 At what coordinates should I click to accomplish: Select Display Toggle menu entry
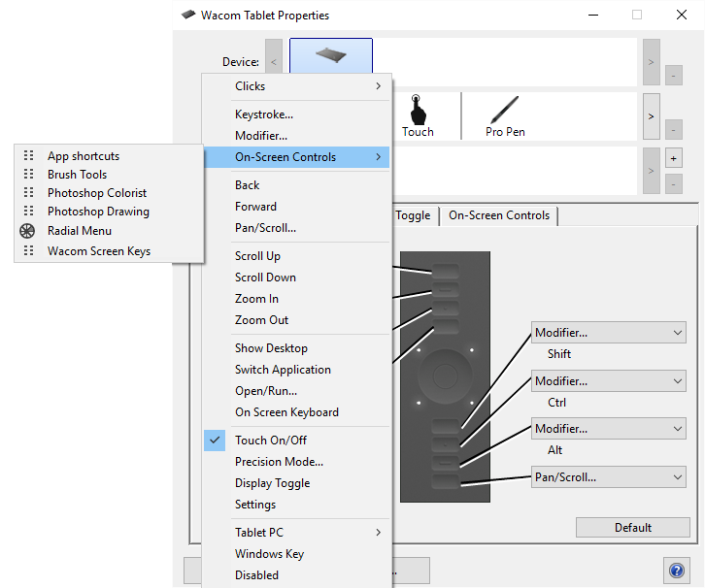297,483
